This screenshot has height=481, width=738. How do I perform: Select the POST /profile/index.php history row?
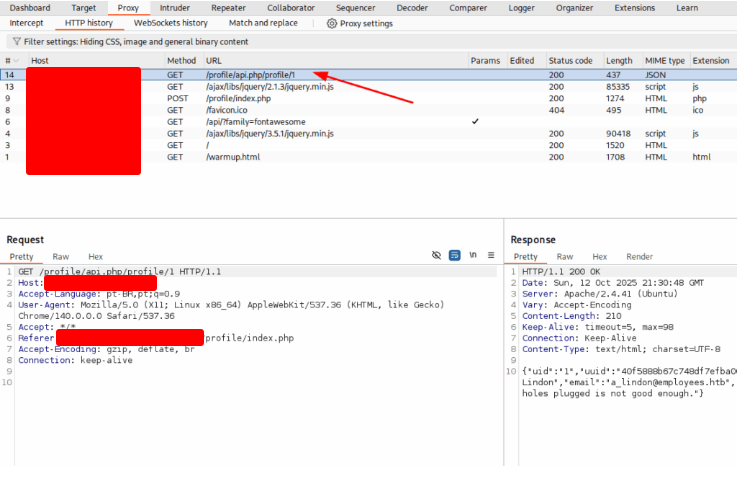(x=238, y=99)
